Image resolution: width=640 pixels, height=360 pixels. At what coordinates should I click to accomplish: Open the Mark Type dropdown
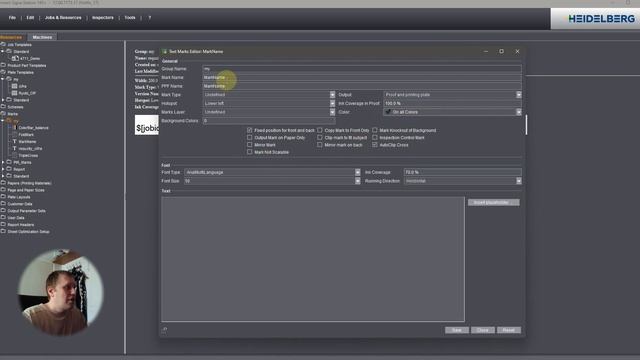click(x=332, y=95)
